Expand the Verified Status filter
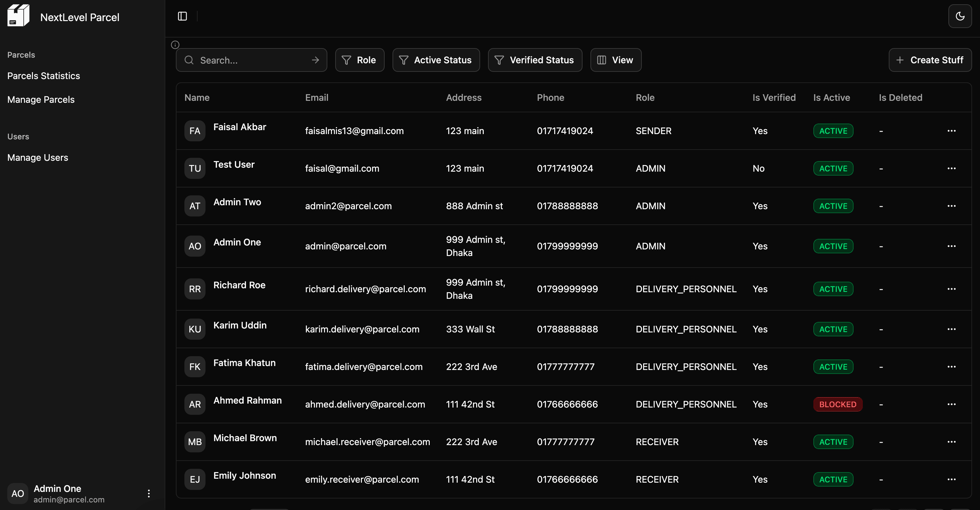 534,60
